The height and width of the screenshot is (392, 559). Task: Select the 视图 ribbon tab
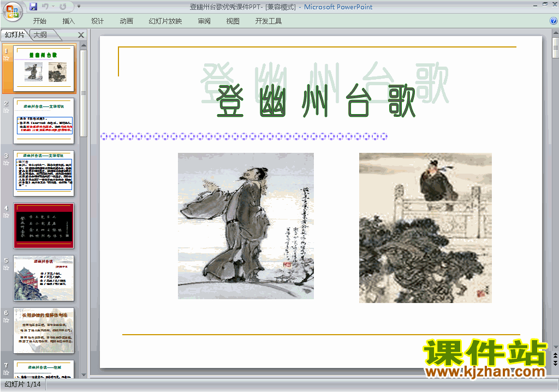(233, 21)
